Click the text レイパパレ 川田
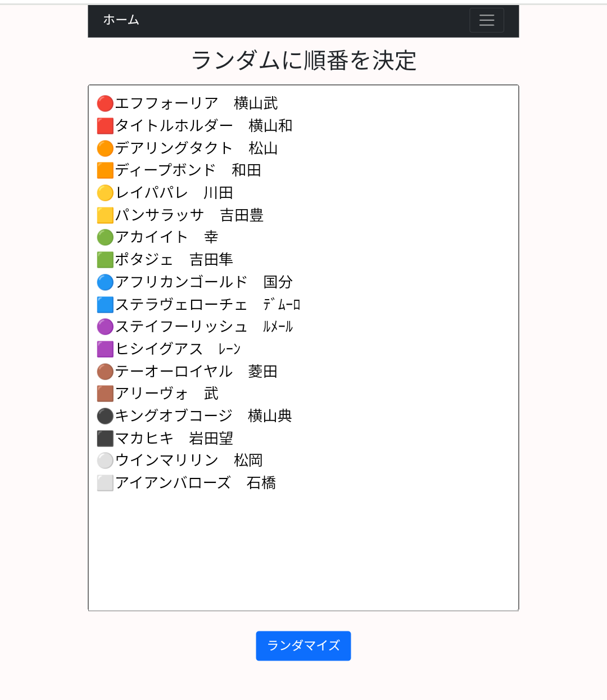The height and width of the screenshot is (700, 607). (x=174, y=193)
